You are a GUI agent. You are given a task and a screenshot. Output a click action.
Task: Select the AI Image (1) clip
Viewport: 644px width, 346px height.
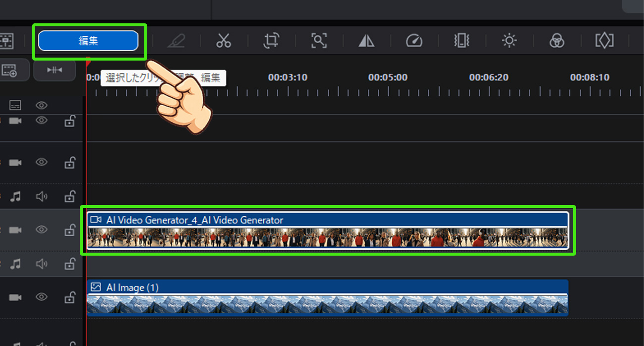(327, 298)
